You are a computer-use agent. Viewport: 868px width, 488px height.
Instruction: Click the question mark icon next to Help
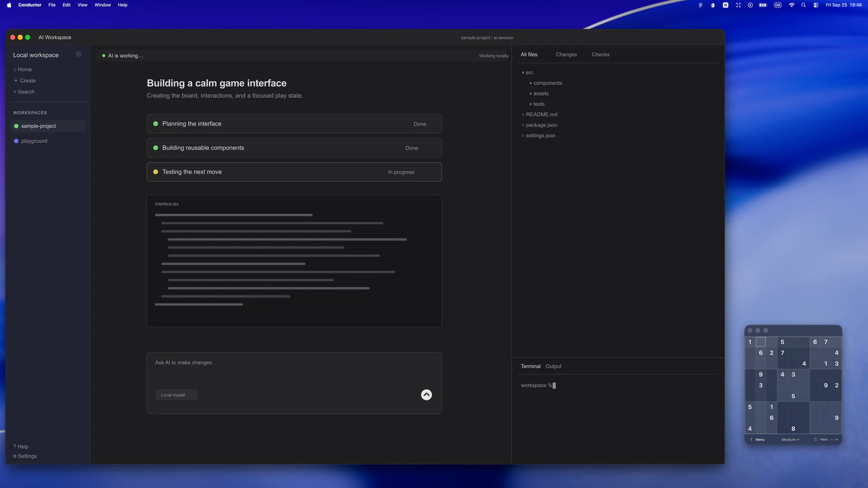(14, 447)
